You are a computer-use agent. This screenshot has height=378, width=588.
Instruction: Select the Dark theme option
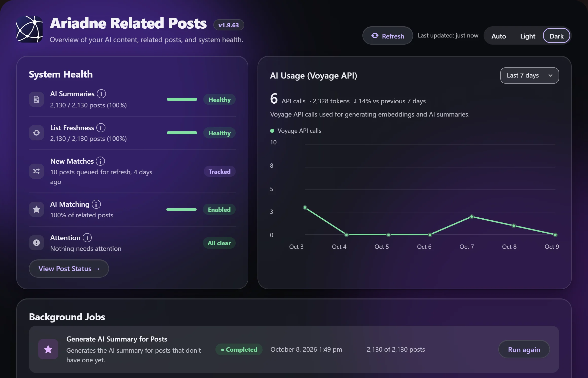[556, 36]
